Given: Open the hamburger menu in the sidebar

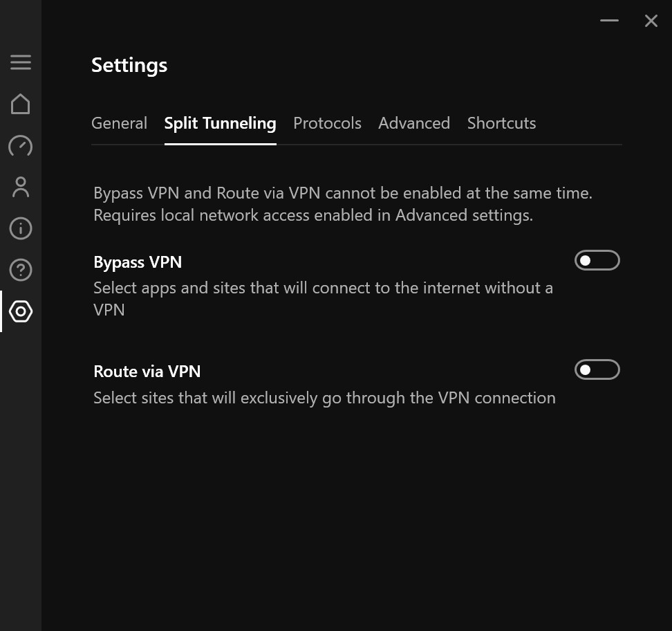Looking at the screenshot, I should (21, 62).
